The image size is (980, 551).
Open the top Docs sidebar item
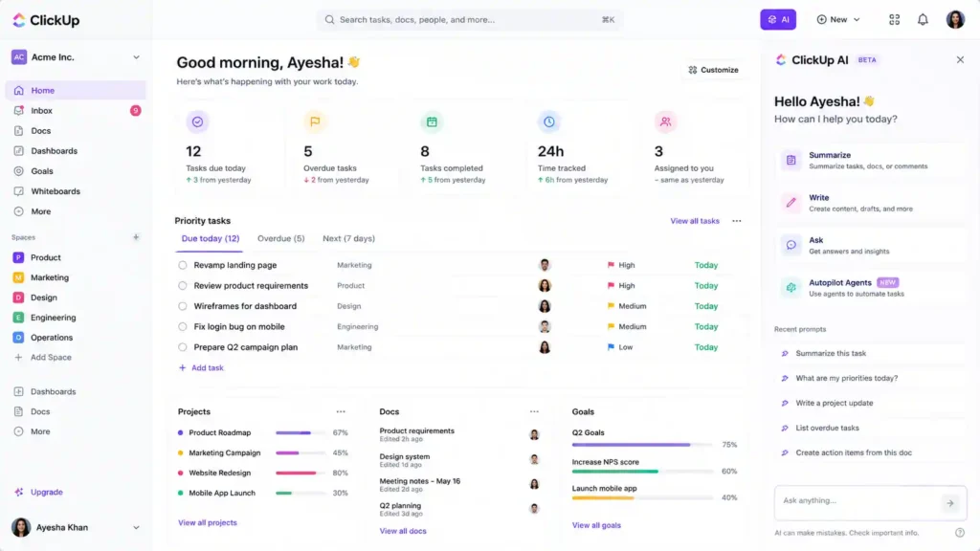[x=76, y=130]
